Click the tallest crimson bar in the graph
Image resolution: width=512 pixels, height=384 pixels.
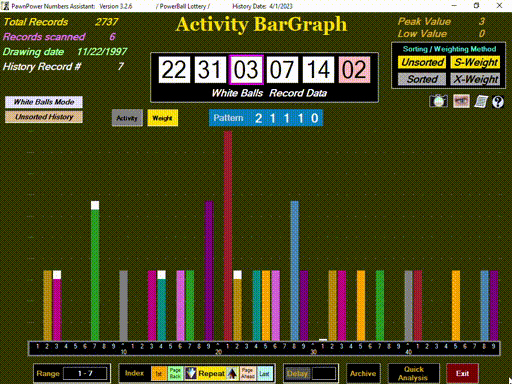coord(228,235)
